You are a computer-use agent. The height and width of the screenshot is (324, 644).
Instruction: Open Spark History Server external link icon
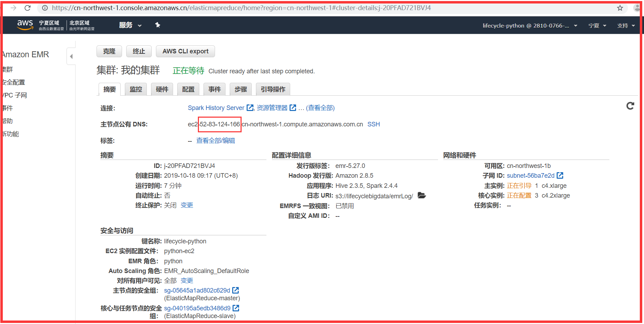pos(250,108)
